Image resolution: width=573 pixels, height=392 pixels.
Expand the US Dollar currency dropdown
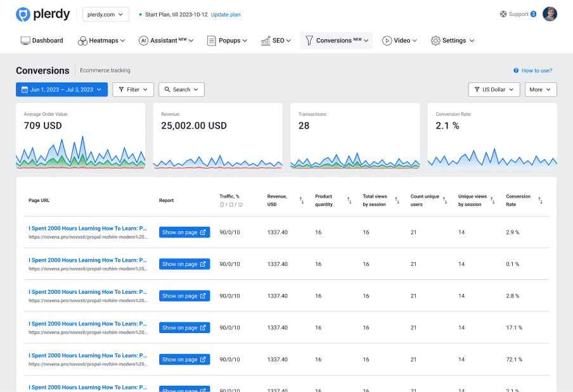[x=494, y=90]
